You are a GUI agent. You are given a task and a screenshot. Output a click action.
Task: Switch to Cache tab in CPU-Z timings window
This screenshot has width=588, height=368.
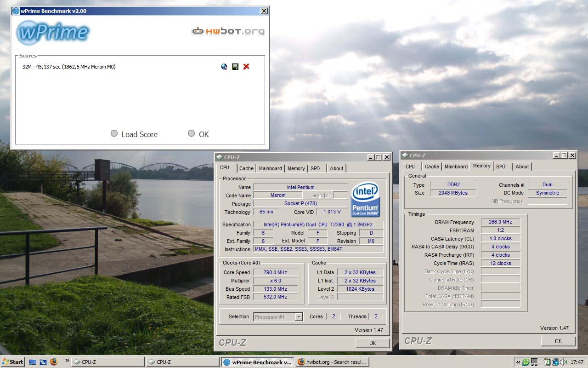tap(432, 167)
